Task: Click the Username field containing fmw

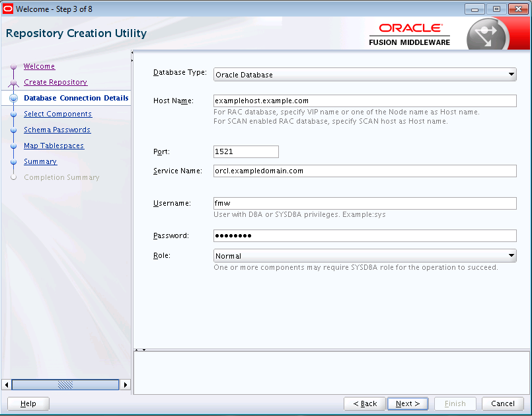Action: [x=365, y=204]
